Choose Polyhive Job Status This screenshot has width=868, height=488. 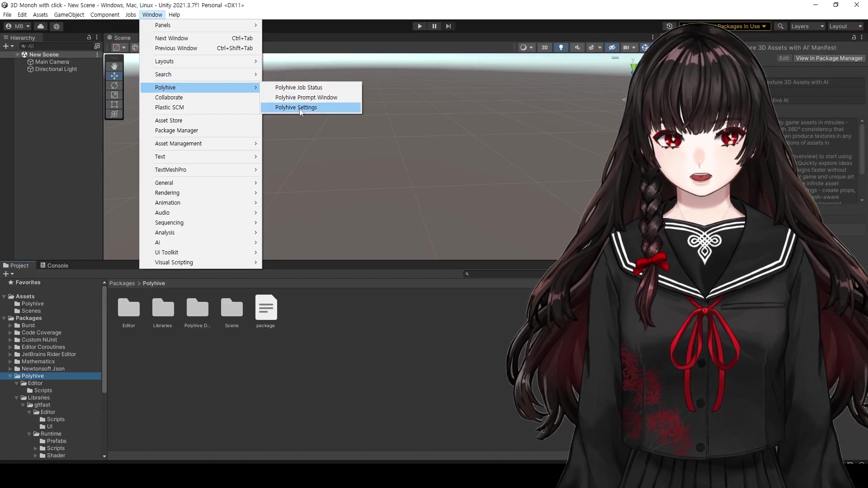tap(311, 88)
